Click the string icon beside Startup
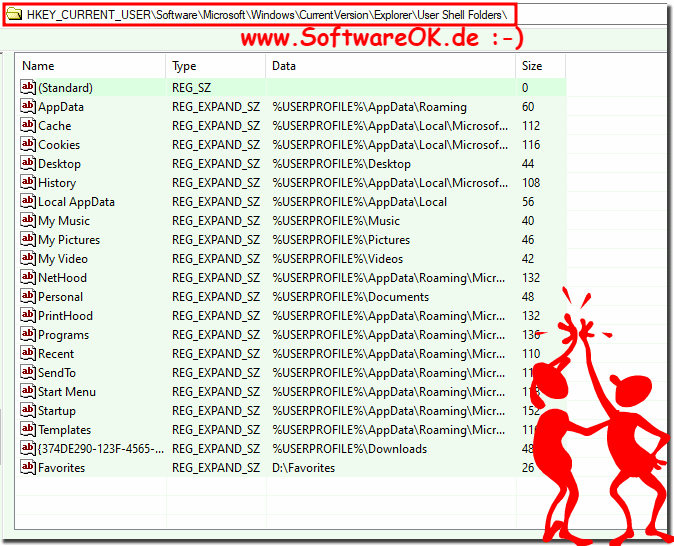 coord(28,410)
